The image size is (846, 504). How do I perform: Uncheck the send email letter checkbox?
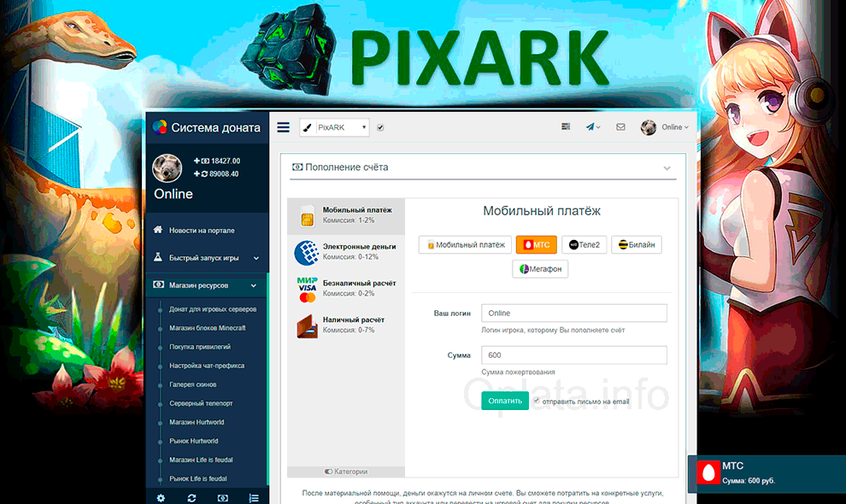(537, 400)
